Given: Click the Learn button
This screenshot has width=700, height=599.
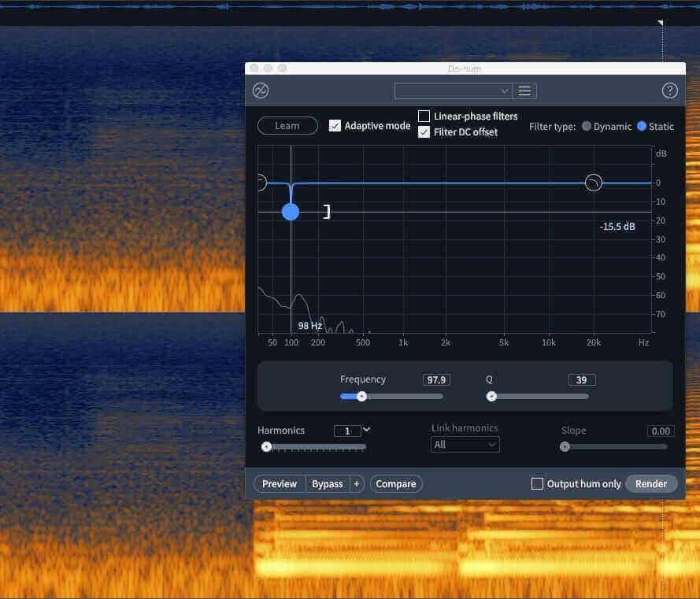Looking at the screenshot, I should pos(287,126).
